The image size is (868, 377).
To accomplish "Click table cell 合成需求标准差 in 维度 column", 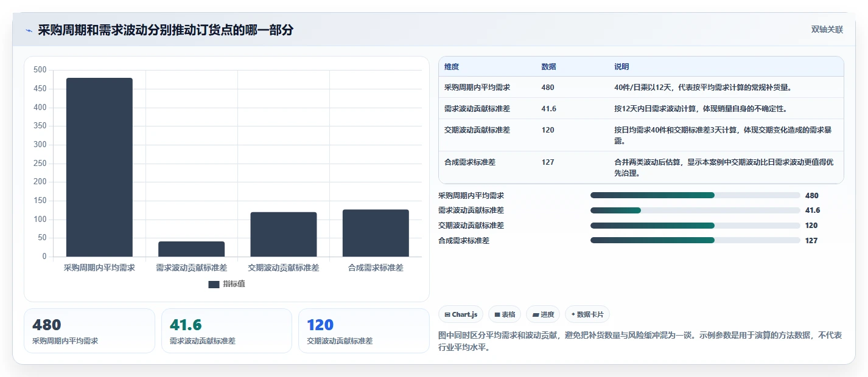I will pyautogui.click(x=470, y=162).
